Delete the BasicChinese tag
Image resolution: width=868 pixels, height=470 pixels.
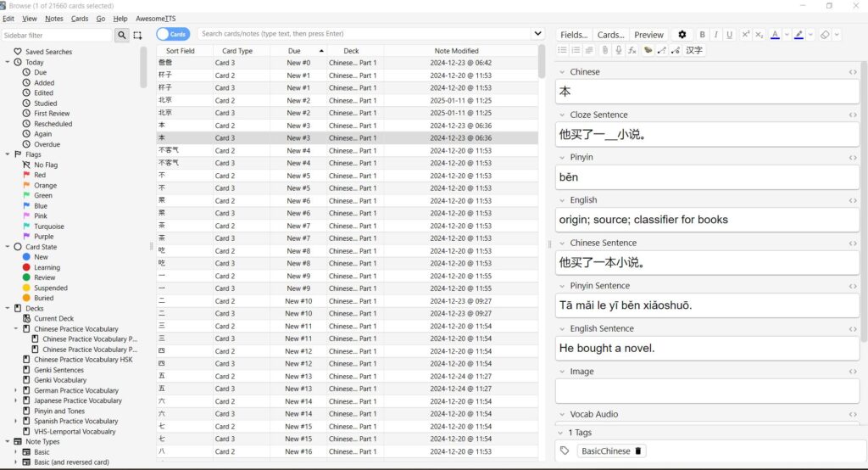pos(637,450)
